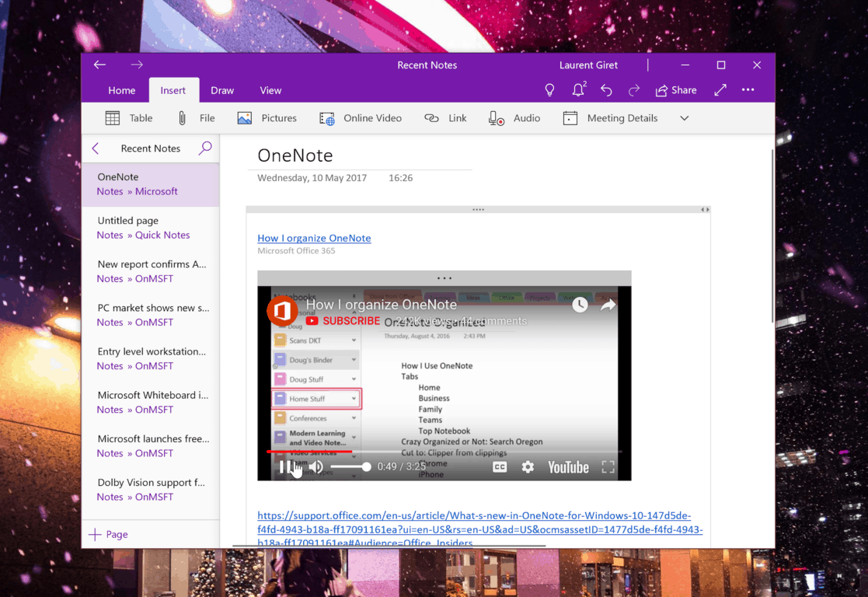Share this notebook page
The width and height of the screenshot is (868, 597).
[676, 89]
